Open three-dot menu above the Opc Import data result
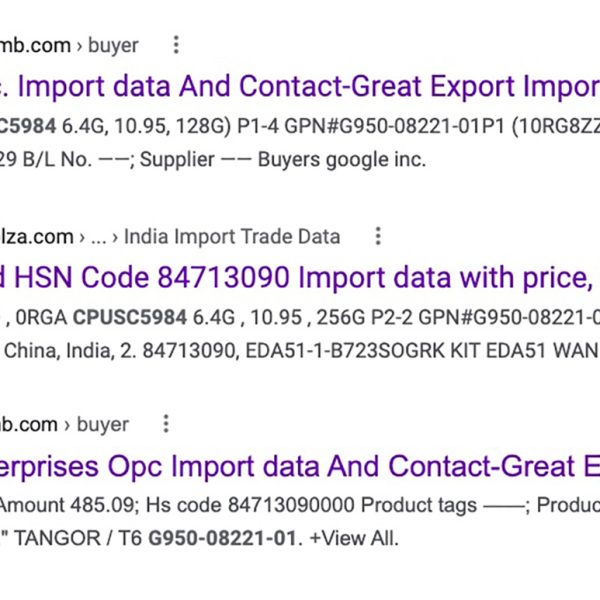 point(166,424)
